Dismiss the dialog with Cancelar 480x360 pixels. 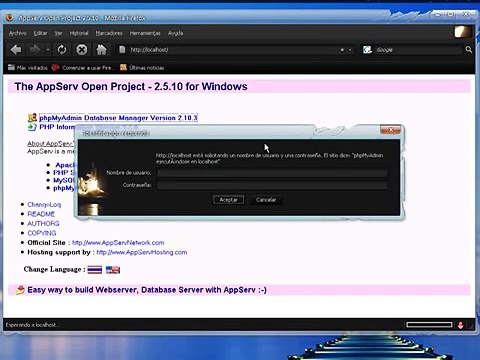[266, 200]
